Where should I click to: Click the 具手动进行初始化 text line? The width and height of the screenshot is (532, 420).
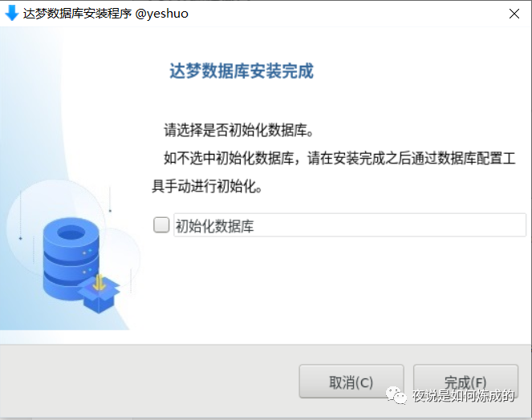(207, 186)
